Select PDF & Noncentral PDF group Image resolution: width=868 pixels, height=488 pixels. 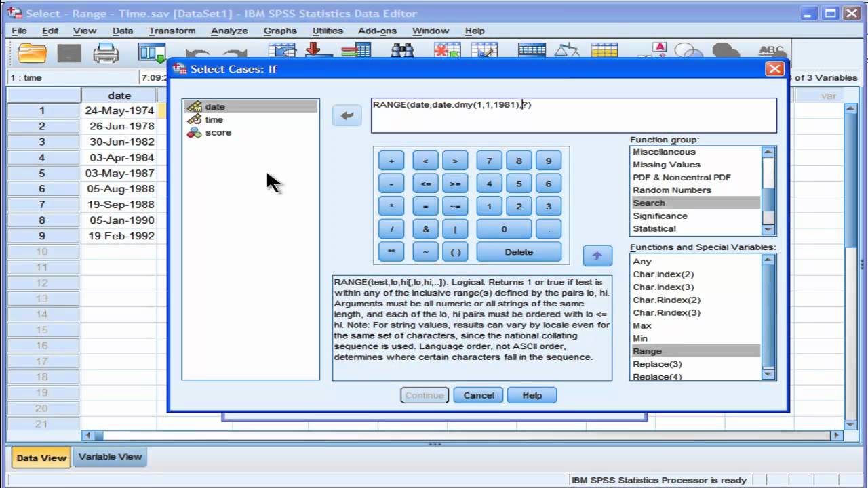click(695, 178)
